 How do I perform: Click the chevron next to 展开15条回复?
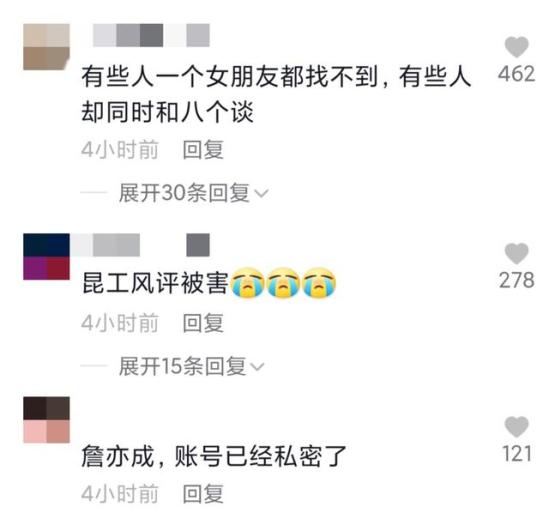(257, 367)
